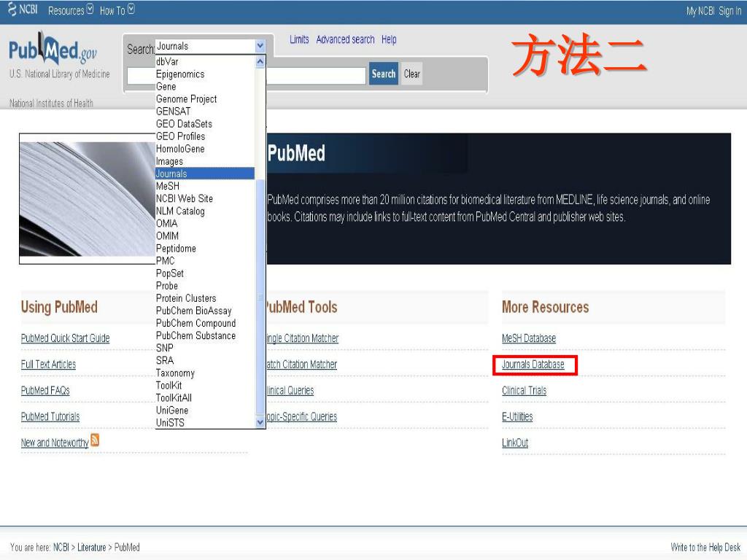The height and width of the screenshot is (560, 747).
Task: Select GEO DataSets option
Action: pyautogui.click(x=205, y=124)
